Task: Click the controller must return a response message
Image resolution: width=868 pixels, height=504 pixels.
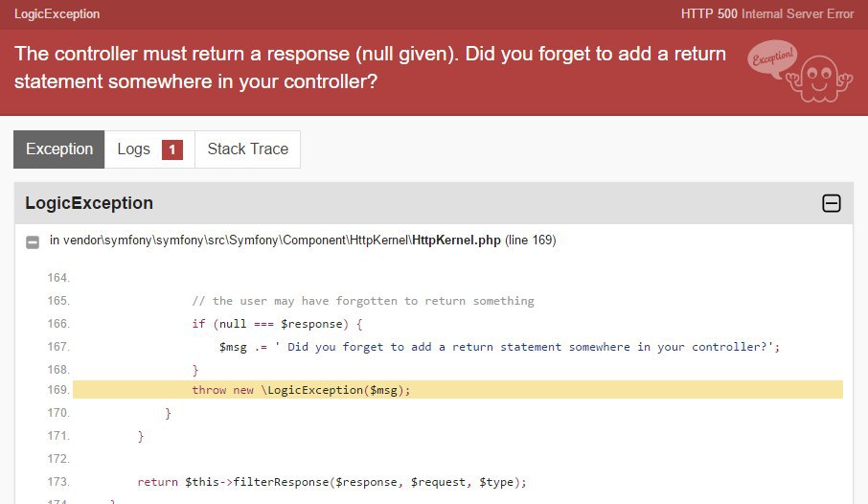Action: [370, 68]
